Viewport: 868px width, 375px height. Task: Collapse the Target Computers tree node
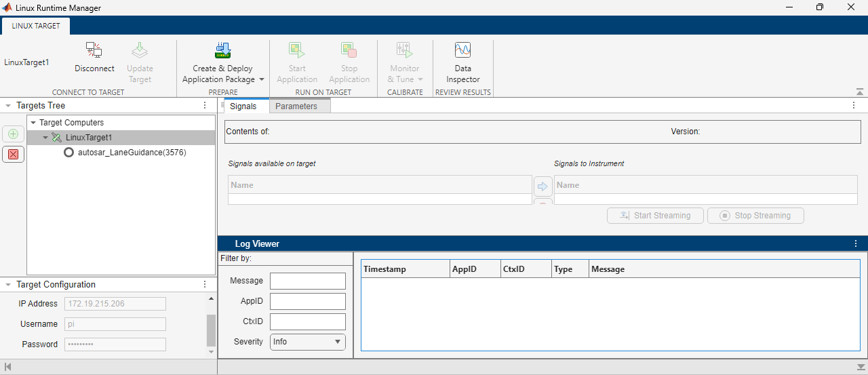33,123
